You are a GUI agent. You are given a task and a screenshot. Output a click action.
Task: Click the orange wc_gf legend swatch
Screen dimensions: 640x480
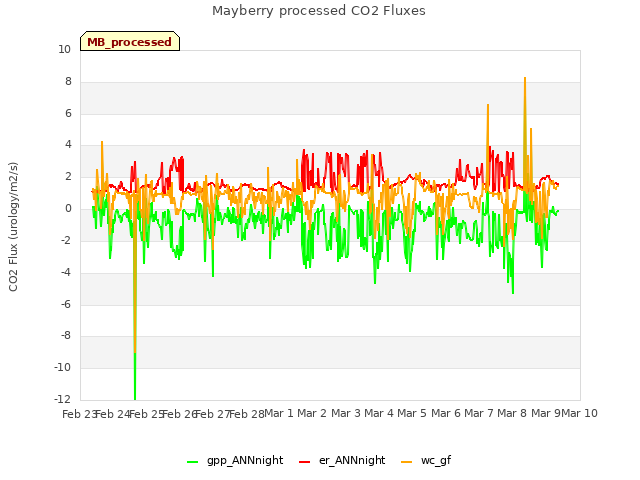pos(407,462)
